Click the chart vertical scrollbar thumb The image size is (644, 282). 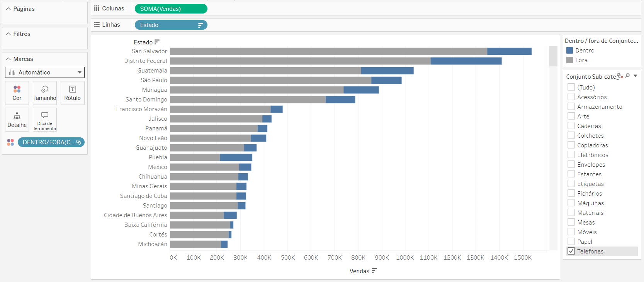tap(553, 56)
